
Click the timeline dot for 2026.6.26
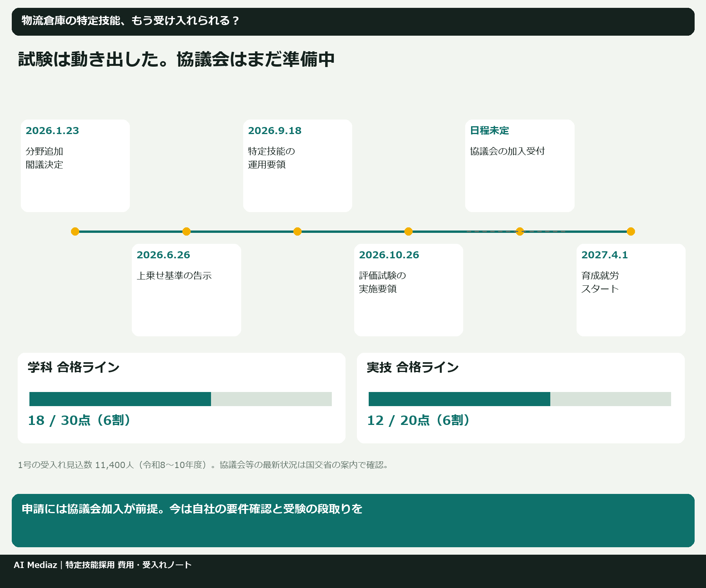click(186, 232)
